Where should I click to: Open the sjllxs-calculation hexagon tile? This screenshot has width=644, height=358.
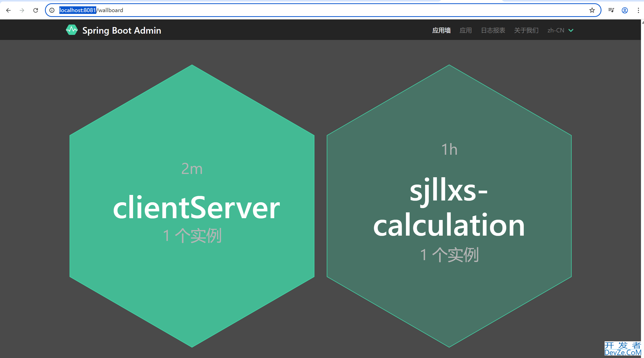[449, 206]
